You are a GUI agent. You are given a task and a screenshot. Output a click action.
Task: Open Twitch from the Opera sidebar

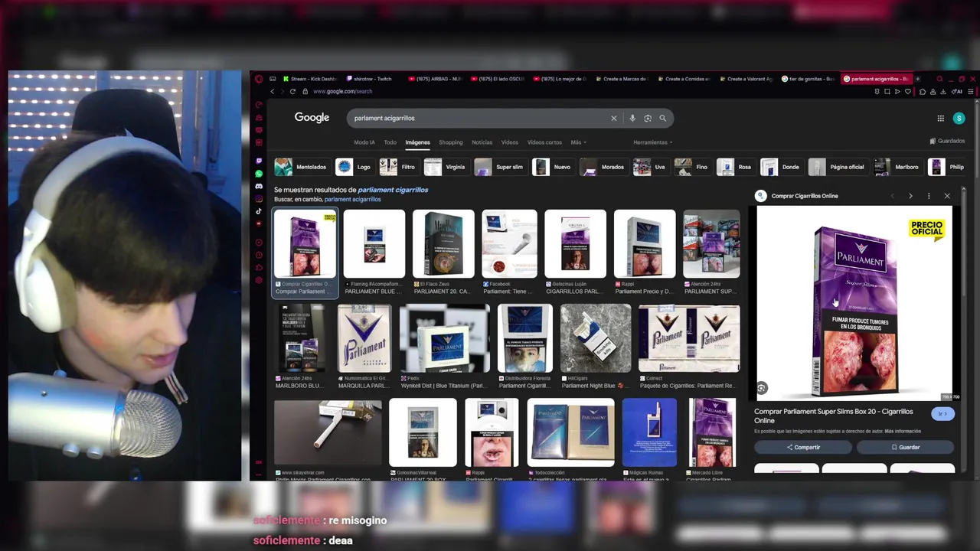coord(259,161)
